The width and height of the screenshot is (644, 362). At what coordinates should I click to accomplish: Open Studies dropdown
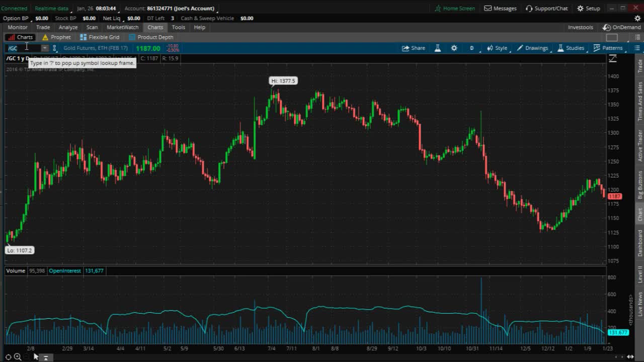pyautogui.click(x=571, y=48)
